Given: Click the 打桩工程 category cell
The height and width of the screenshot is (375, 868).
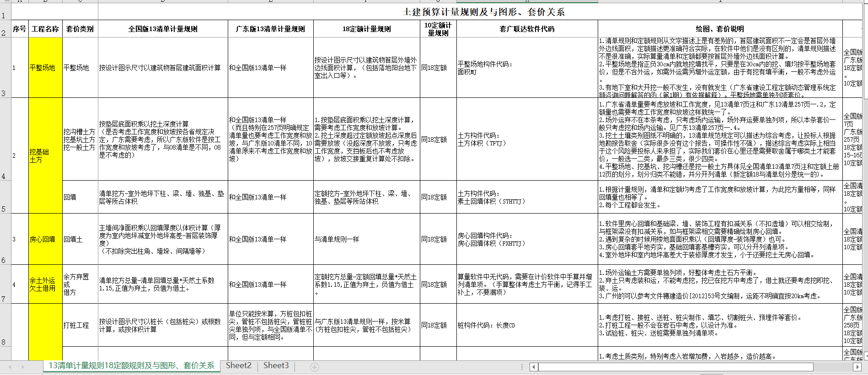Looking at the screenshot, I should point(80,325).
